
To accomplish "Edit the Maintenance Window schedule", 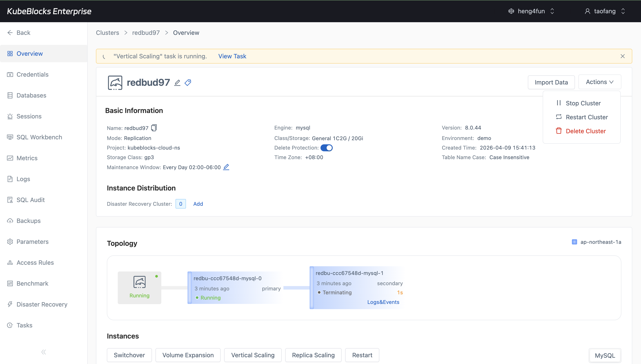I will pyautogui.click(x=226, y=167).
